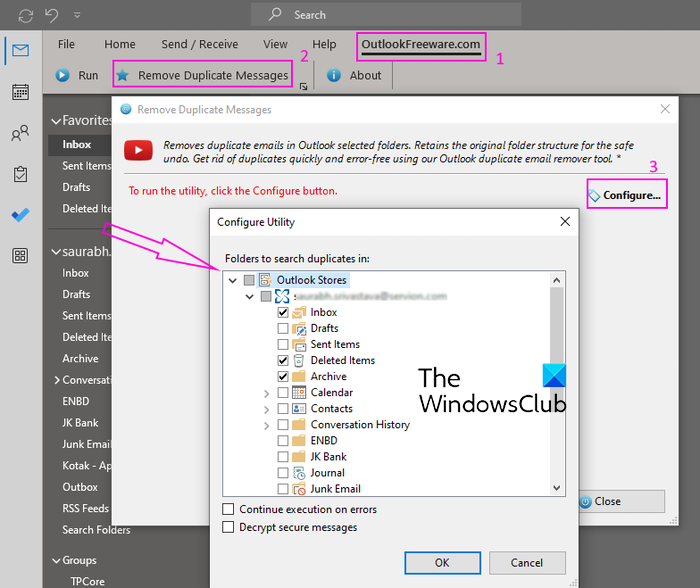Click the YouTube video icon in dialog

coord(138,150)
